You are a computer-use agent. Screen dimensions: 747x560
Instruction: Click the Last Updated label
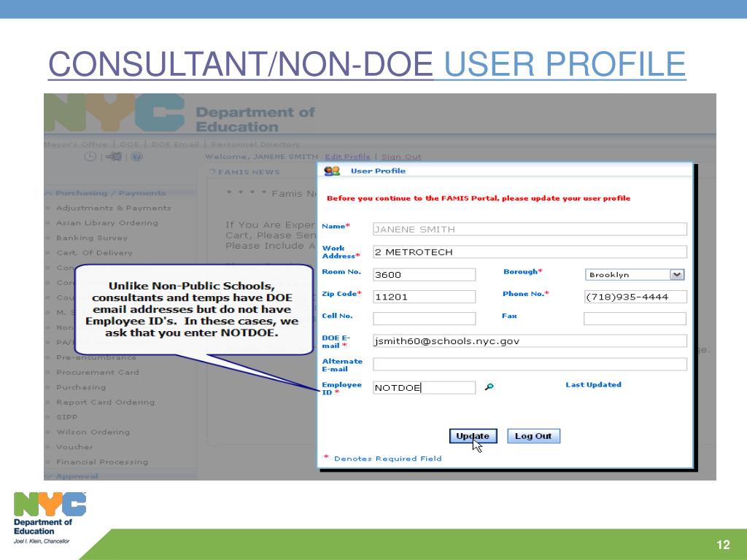593,385
